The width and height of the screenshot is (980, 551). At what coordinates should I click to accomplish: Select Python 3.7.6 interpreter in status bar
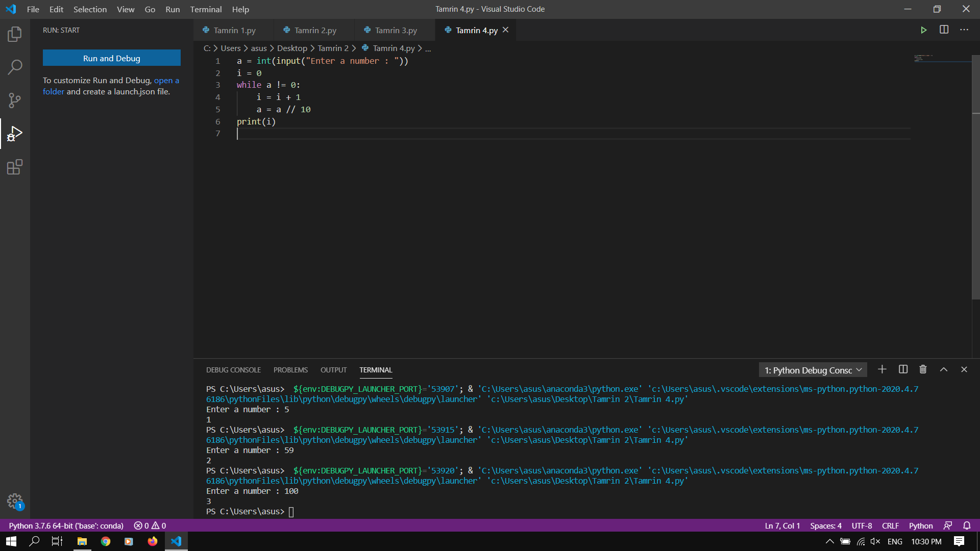coord(66,525)
